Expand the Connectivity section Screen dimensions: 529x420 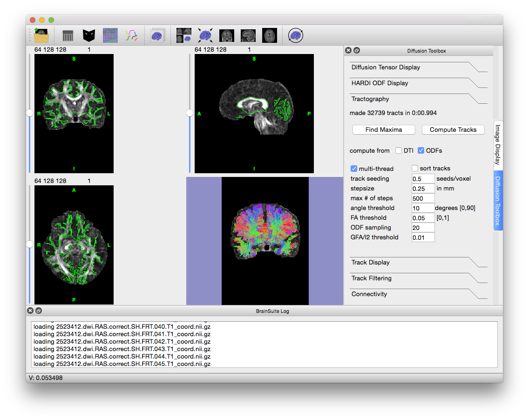point(369,294)
